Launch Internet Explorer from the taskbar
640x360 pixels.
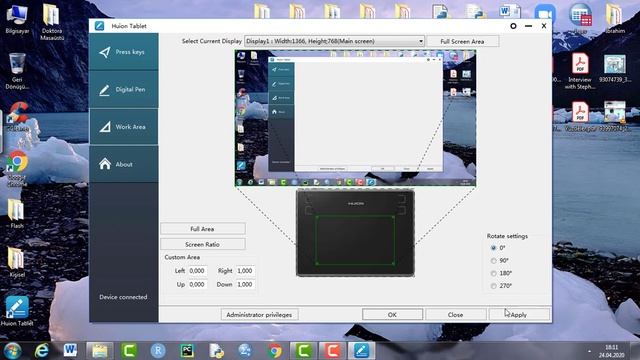point(42,351)
